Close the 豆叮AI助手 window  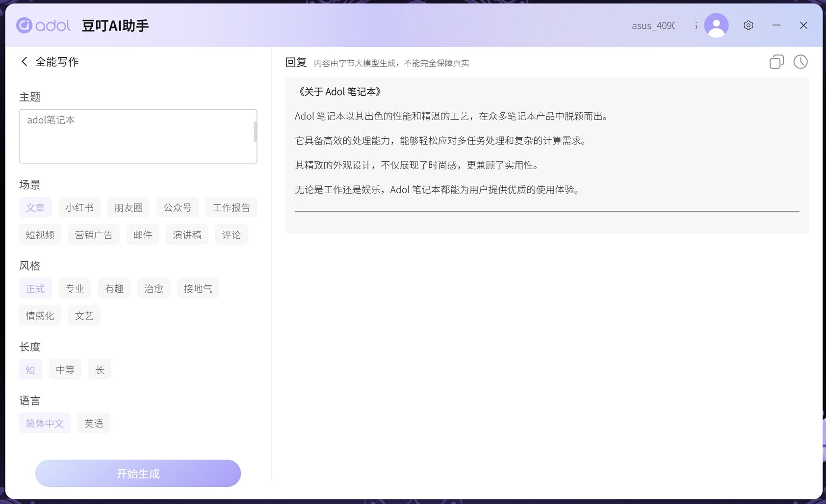click(803, 25)
